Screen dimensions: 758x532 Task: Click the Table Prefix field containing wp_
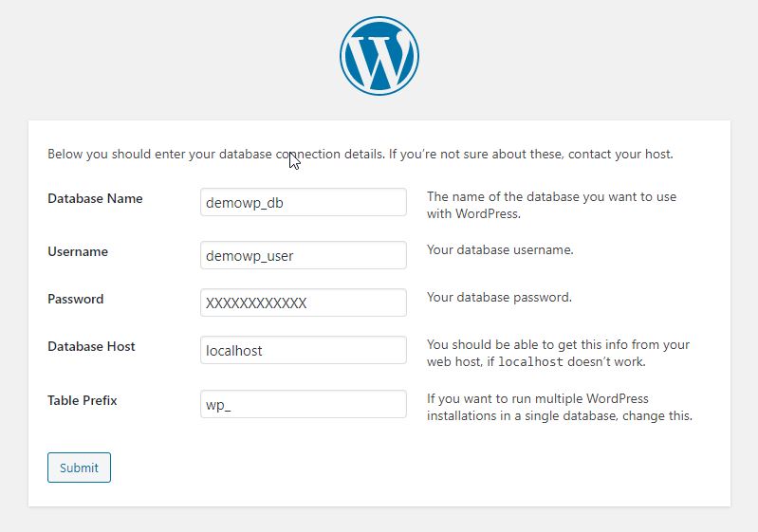(x=303, y=404)
